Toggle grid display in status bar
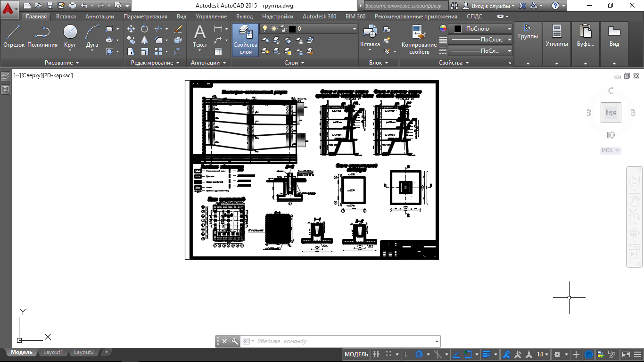Viewport: 644px width, 362px height. pos(377,354)
